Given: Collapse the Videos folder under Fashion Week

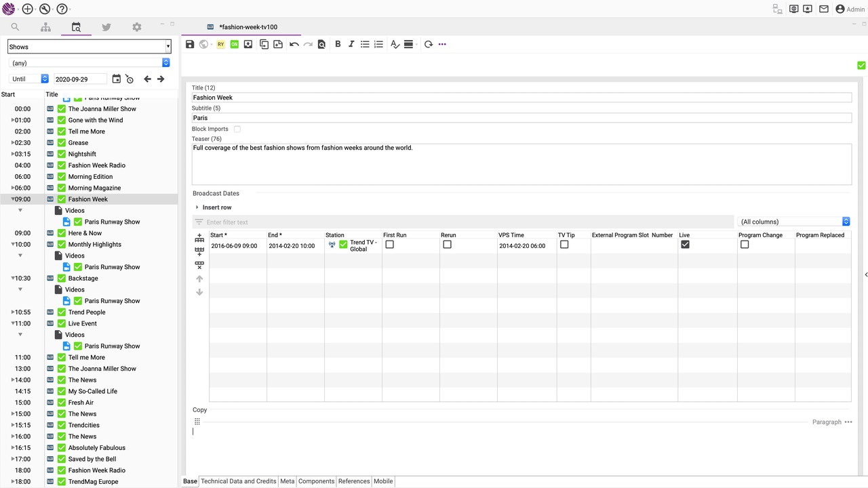Looking at the screenshot, I should (x=20, y=210).
